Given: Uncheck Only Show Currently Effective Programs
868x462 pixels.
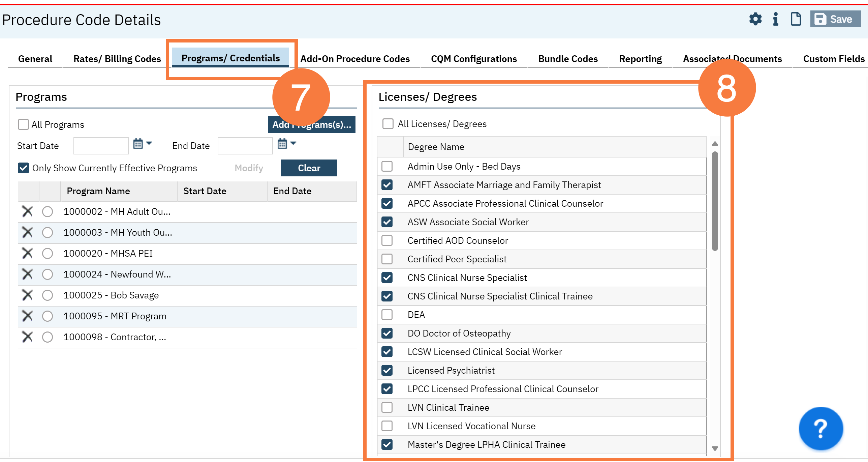Looking at the screenshot, I should pos(23,168).
